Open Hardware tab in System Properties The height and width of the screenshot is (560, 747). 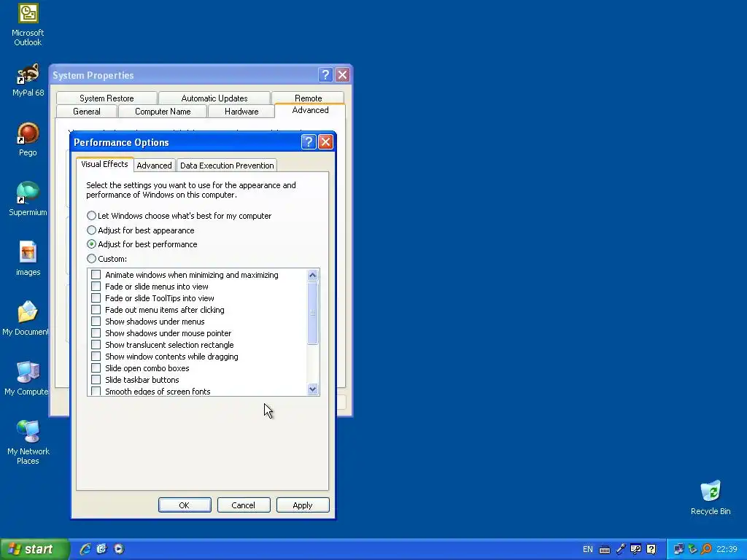(x=241, y=112)
